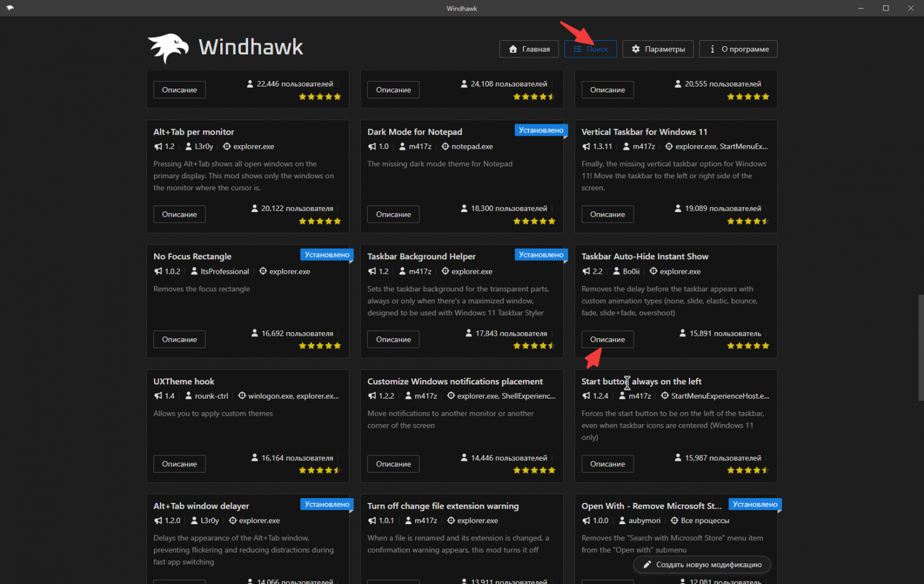924x584 pixels.
Task: Click the info icon on the О программе button
Action: click(712, 49)
